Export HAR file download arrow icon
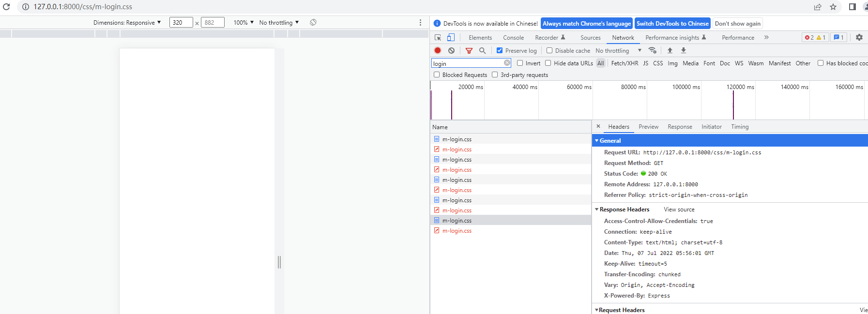 pyautogui.click(x=684, y=50)
